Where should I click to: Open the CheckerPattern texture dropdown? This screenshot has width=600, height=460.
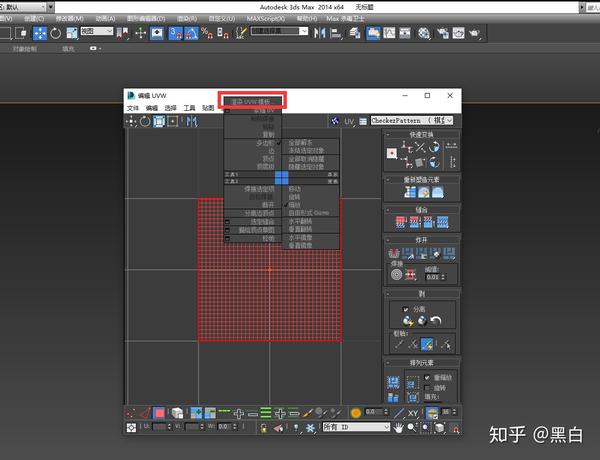coord(412,121)
